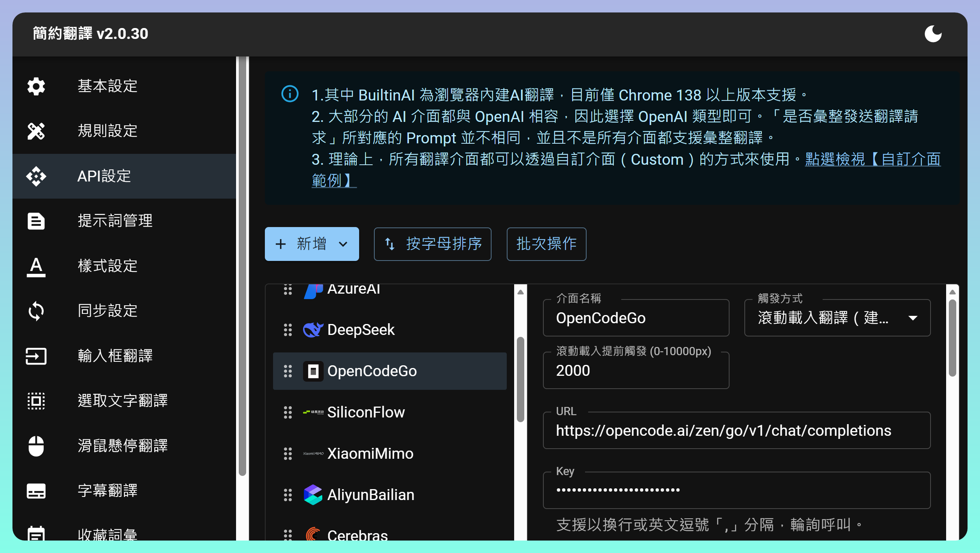Navigate to 同步設定
The height and width of the screenshot is (553, 980).
coord(124,311)
